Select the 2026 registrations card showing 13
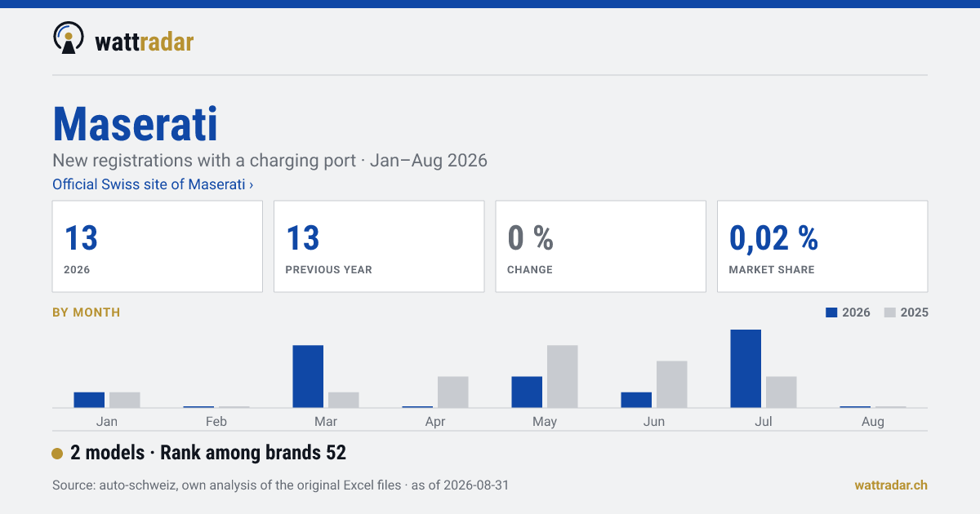The image size is (980, 514). click(x=158, y=246)
